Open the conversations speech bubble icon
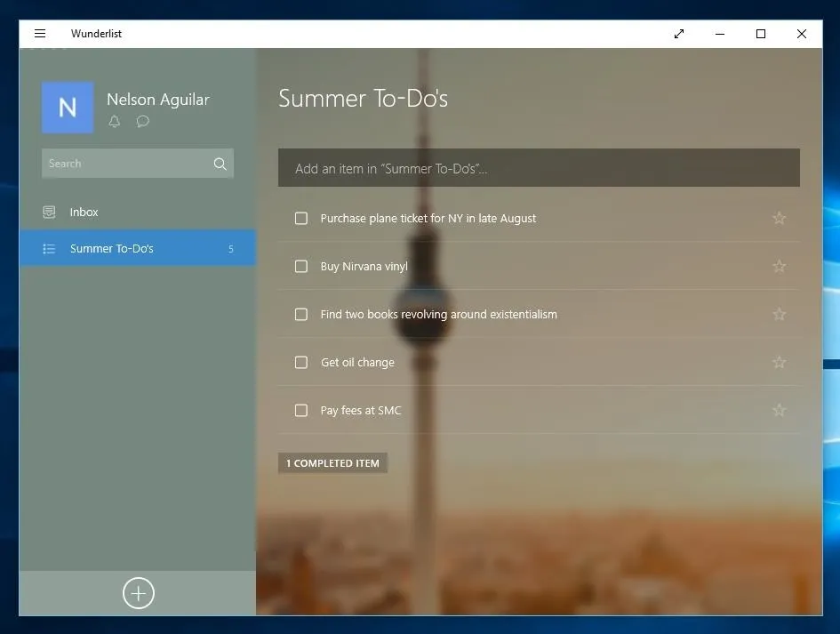 142,121
